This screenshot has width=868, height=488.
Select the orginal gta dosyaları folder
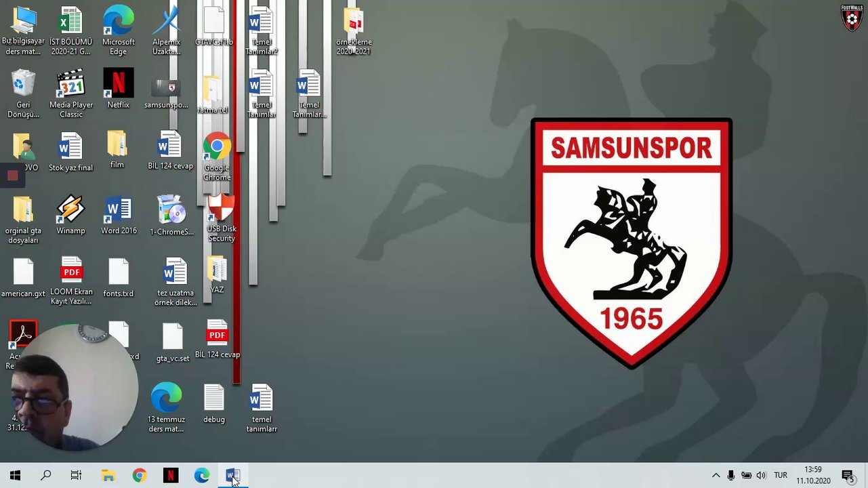click(23, 221)
